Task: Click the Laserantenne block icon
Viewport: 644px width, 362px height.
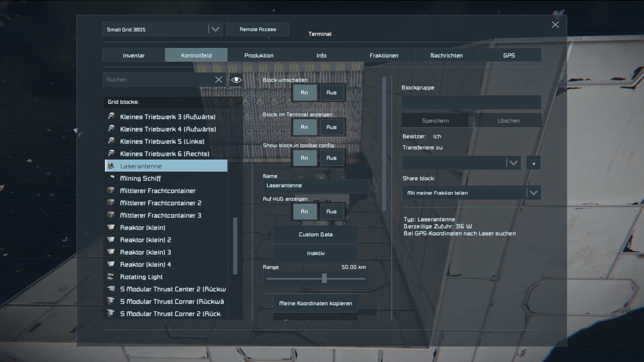Action: (111, 166)
